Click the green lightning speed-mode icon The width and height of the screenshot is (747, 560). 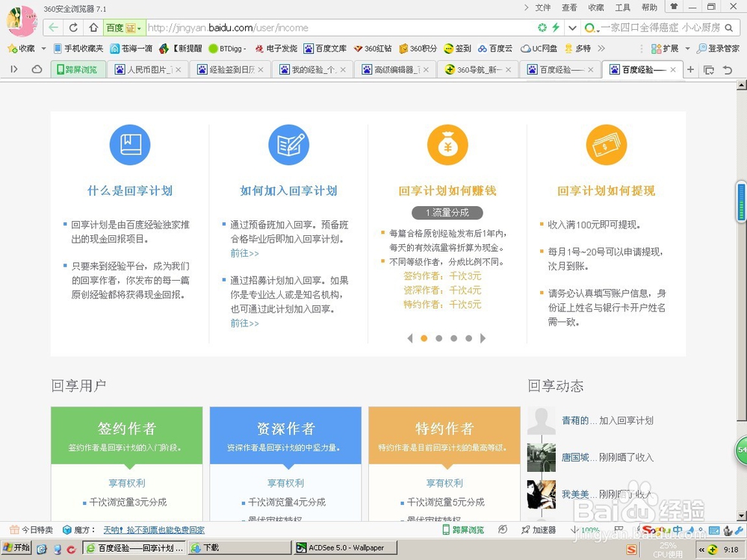pos(556,28)
